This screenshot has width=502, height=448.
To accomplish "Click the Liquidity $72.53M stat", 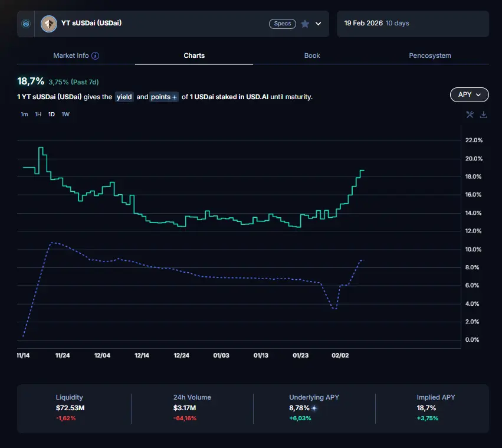I will click(x=70, y=407).
